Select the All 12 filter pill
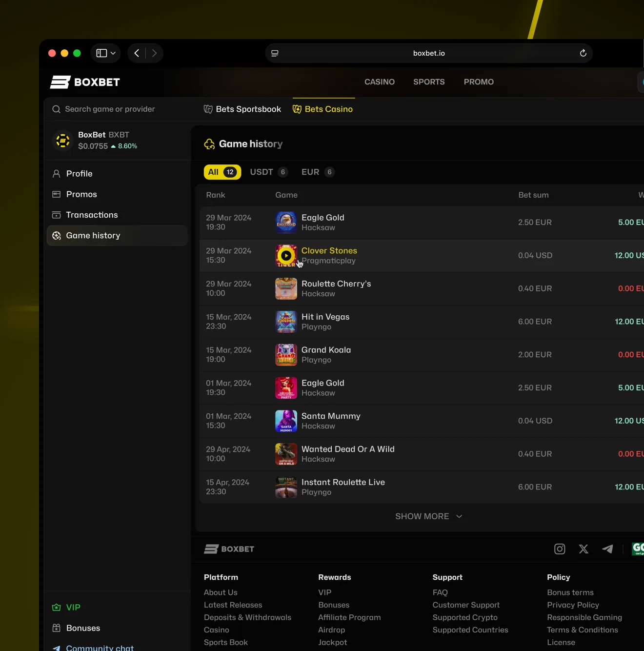The width and height of the screenshot is (644, 651). 222,172
